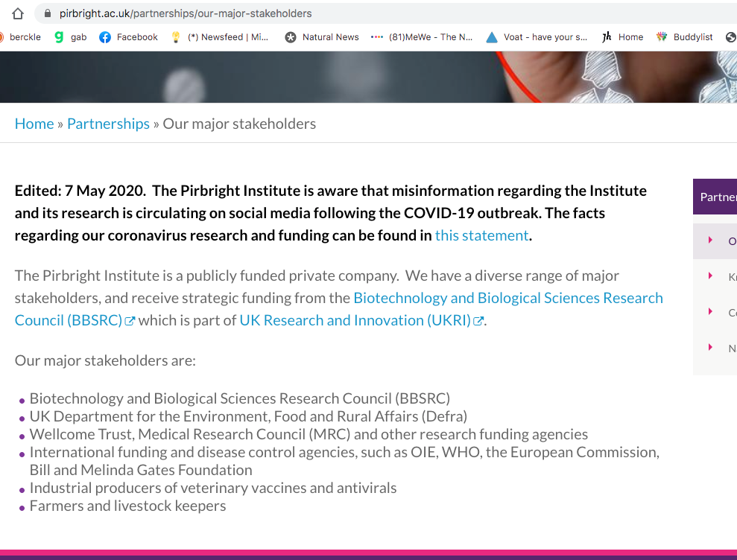Click 'Our major stakeholders' breadcrumb text
737x560 pixels.
pyautogui.click(x=239, y=124)
